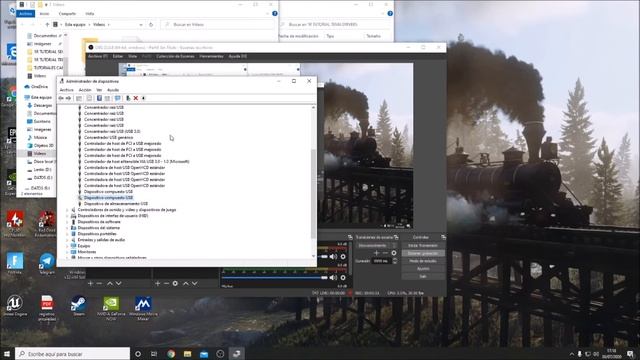Image resolution: width=640 pixels, height=360 pixels.
Task: Click Archivo tab in Videos Explorer window
Action: 25,13
